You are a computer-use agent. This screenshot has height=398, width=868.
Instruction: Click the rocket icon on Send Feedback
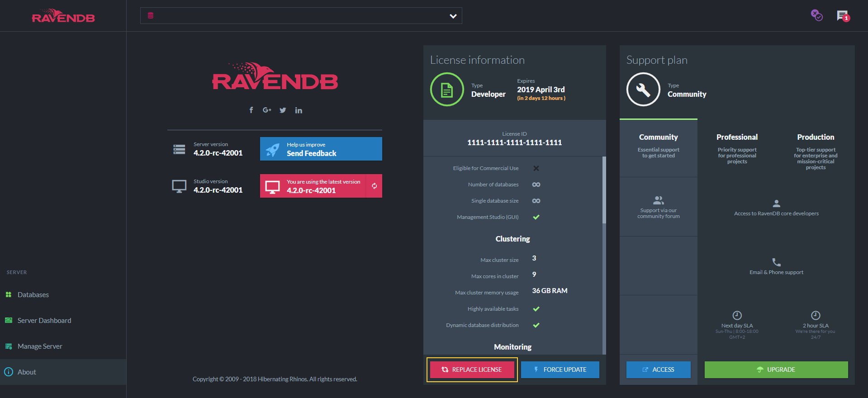[272, 150]
